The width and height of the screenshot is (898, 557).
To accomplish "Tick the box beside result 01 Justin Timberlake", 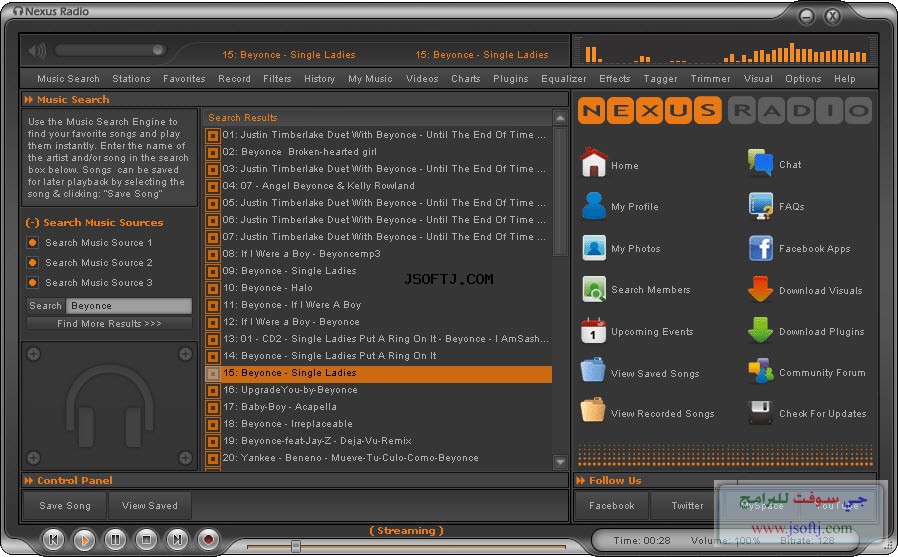I will click(212, 136).
